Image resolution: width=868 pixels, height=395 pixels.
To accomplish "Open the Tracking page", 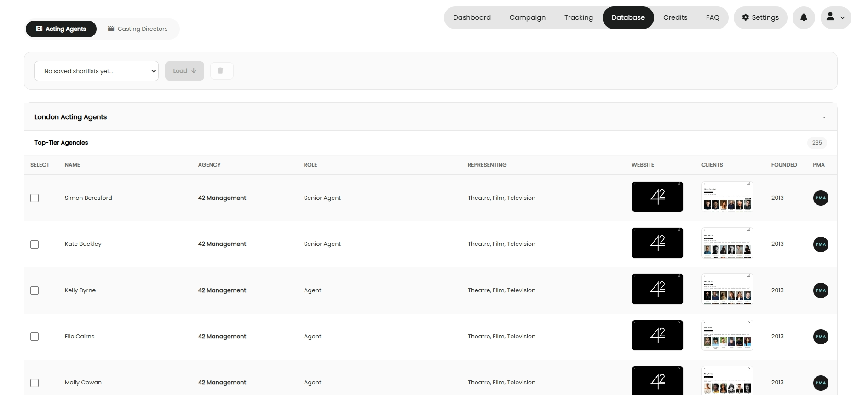I will pos(579,17).
